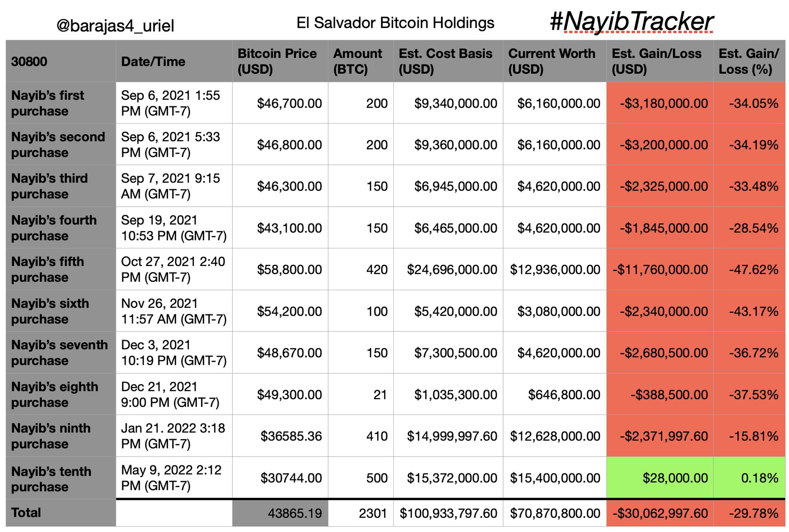Click the Bitcoin Price (USD) column header
Image resolution: width=789 pixels, height=532 pixels.
277,61
